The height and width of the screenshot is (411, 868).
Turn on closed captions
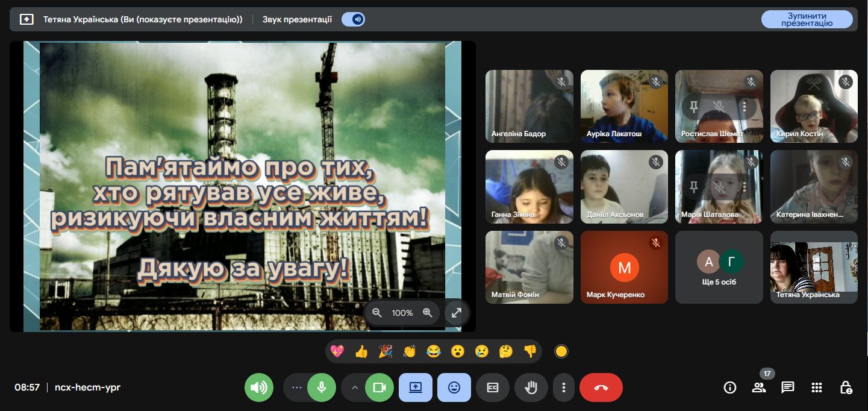click(492, 387)
